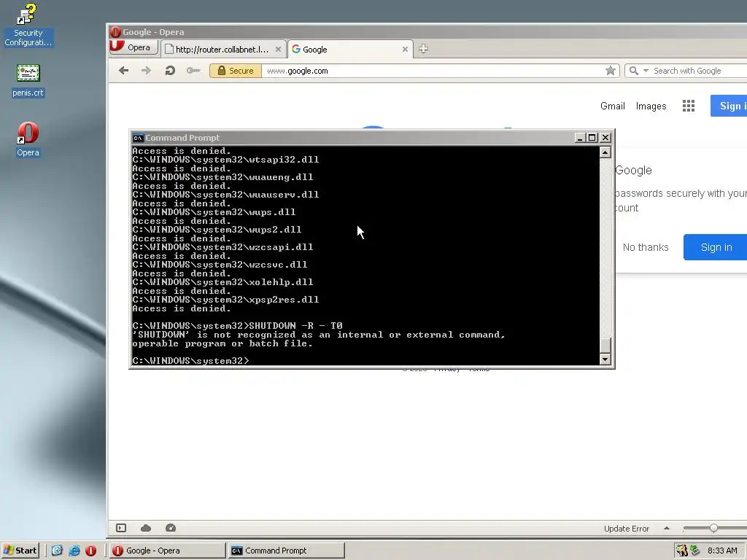The image size is (747, 560).
Task: Open the Gmail link
Action: tap(612, 106)
